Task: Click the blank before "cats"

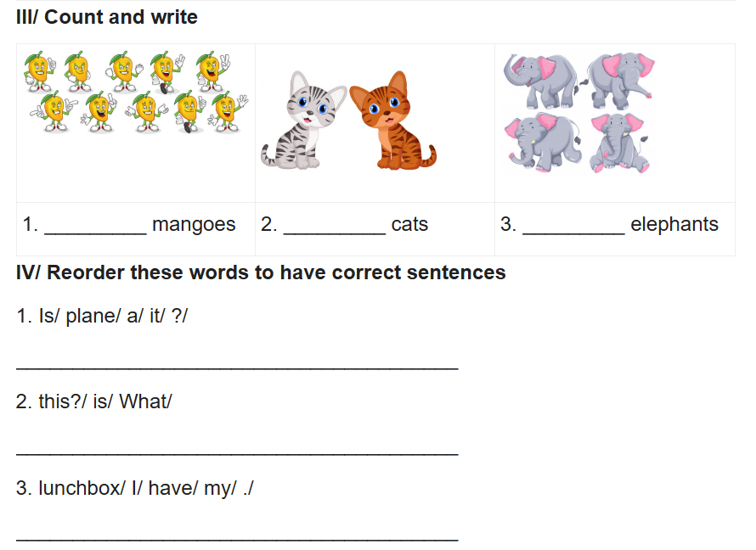Action: coord(335,226)
